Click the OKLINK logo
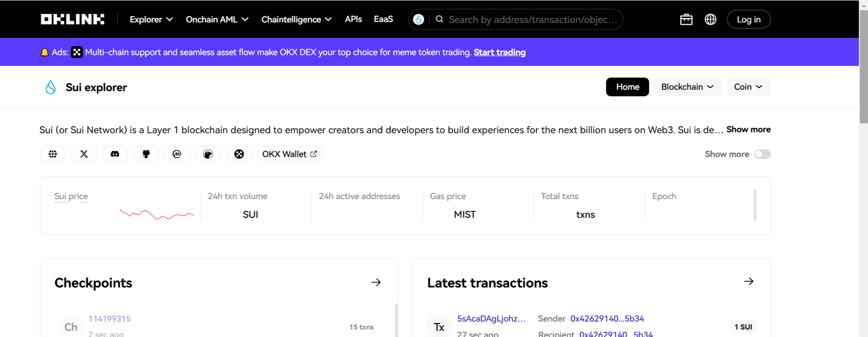 pyautogui.click(x=72, y=19)
